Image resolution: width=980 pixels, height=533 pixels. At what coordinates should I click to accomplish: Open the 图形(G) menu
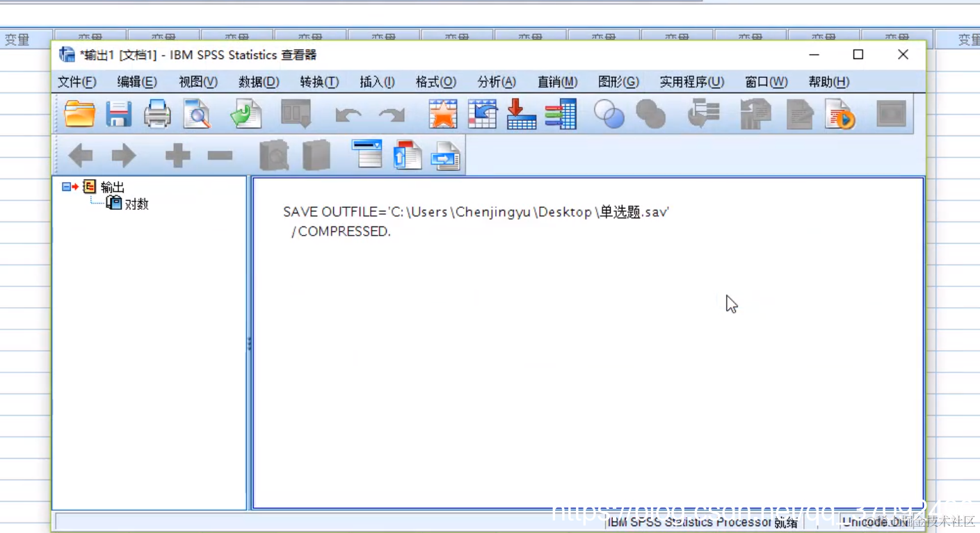click(618, 82)
